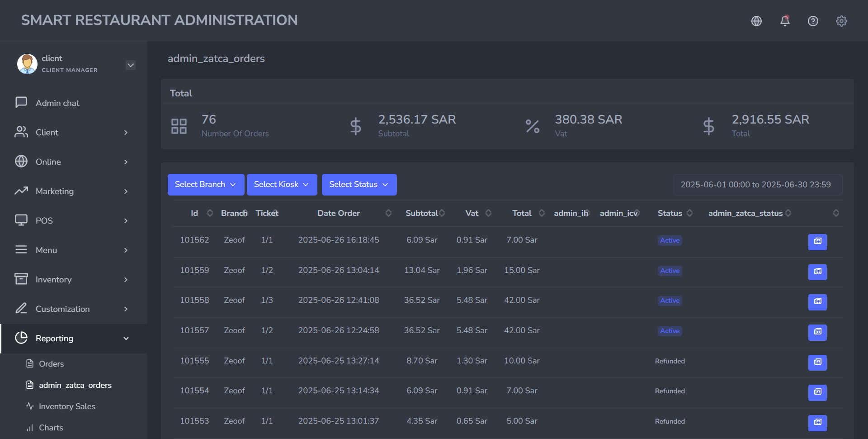Click the Menu hamburger-lines icon
This screenshot has height=439, width=868.
point(21,249)
